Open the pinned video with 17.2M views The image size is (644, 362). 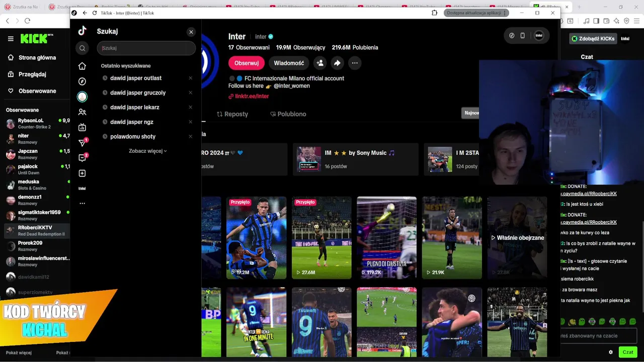click(256, 238)
